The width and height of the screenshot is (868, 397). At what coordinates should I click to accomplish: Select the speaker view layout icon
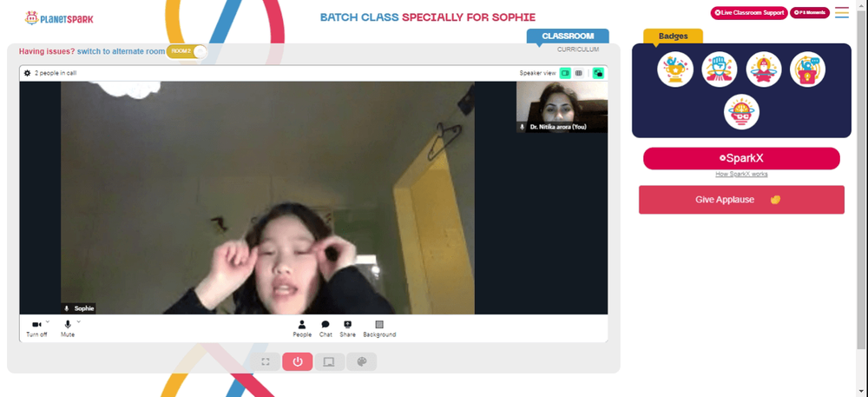pyautogui.click(x=565, y=73)
